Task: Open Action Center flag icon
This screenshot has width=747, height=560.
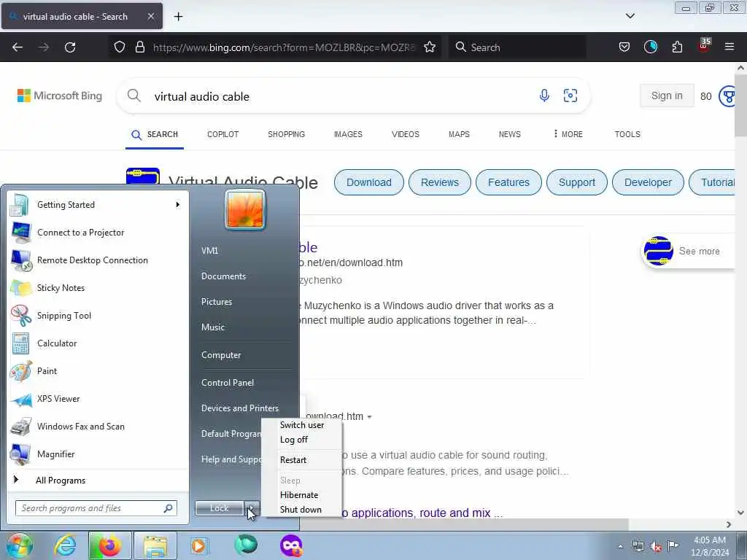Action: 673,545
